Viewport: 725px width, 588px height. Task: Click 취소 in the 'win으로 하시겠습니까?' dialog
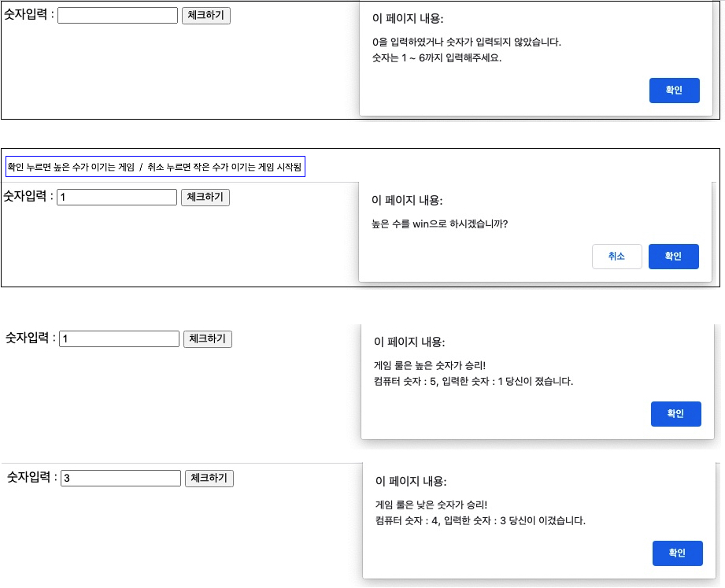pyautogui.click(x=617, y=256)
